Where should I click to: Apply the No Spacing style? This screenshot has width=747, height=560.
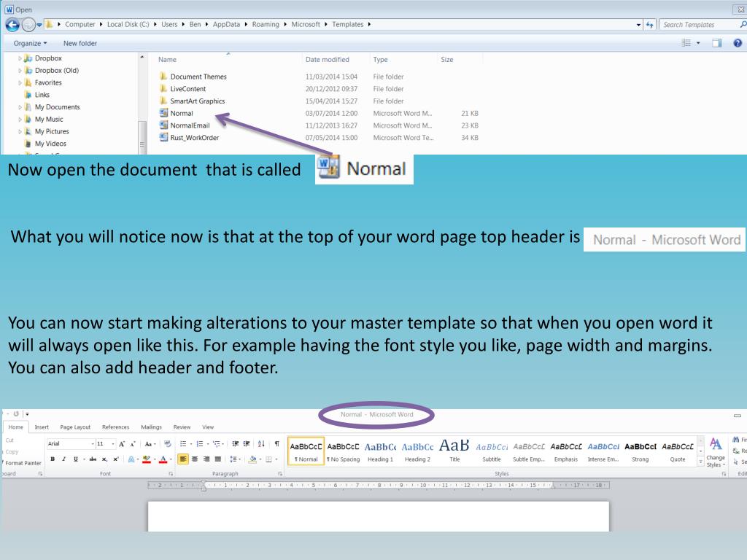coord(343,451)
